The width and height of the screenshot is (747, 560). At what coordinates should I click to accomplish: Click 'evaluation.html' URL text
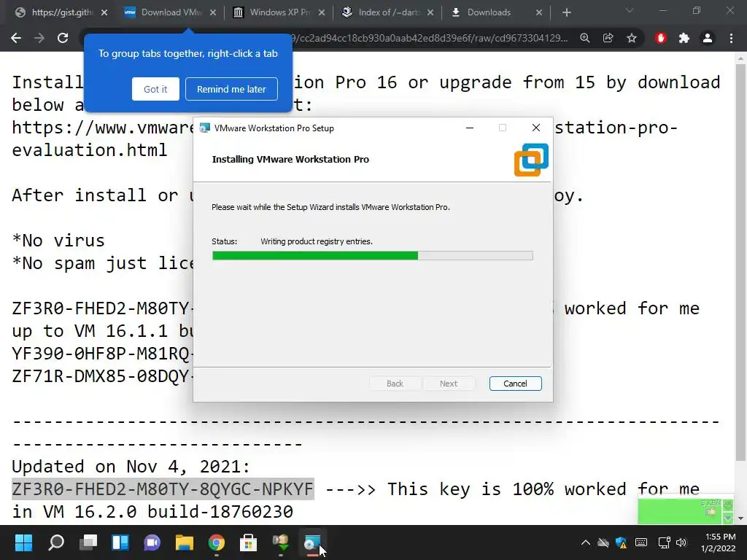coord(90,150)
